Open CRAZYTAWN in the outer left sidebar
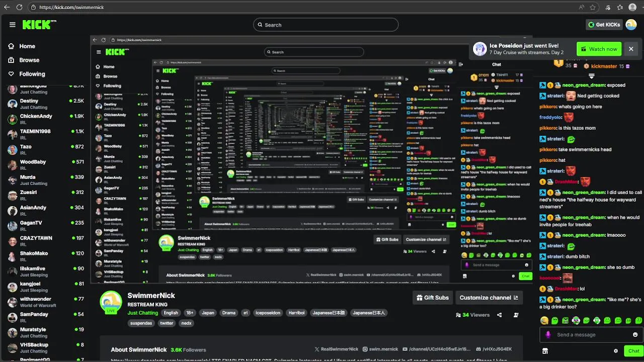Image resolution: width=644 pixels, height=362 pixels. 45,241
